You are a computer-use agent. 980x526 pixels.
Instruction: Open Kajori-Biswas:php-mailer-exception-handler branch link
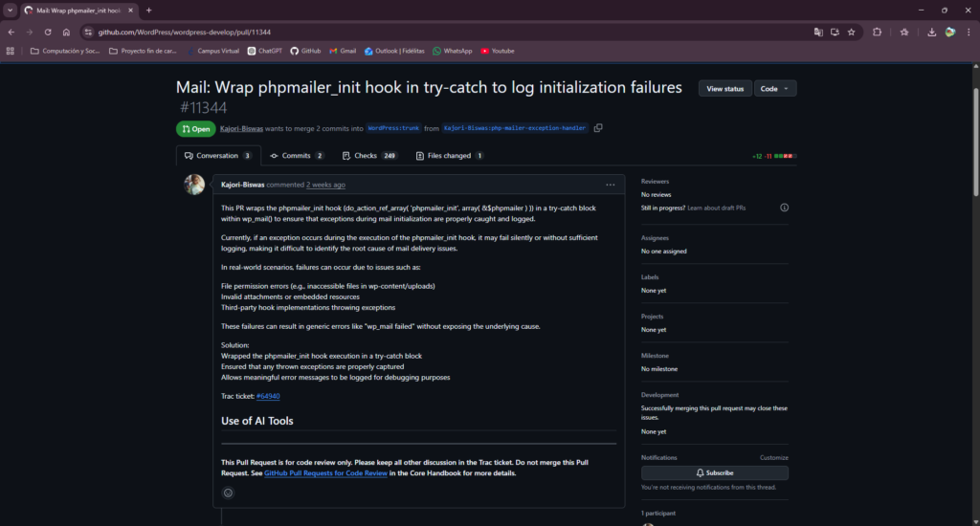click(514, 128)
